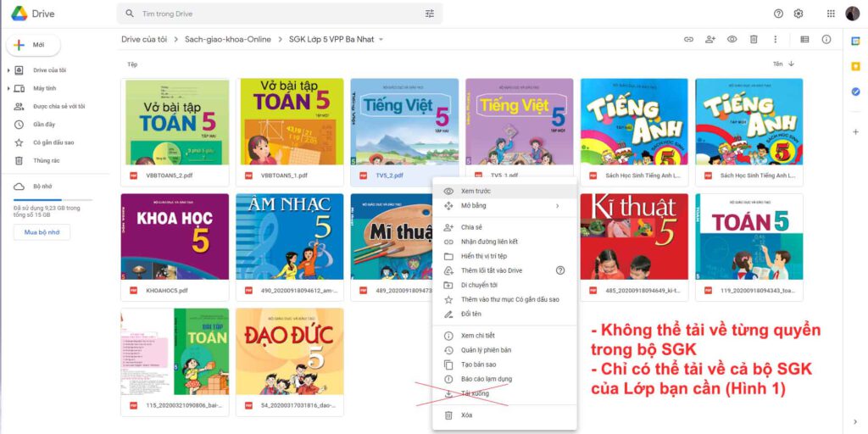Open the search options filter icon
This screenshot has width=868, height=434.
[430, 14]
